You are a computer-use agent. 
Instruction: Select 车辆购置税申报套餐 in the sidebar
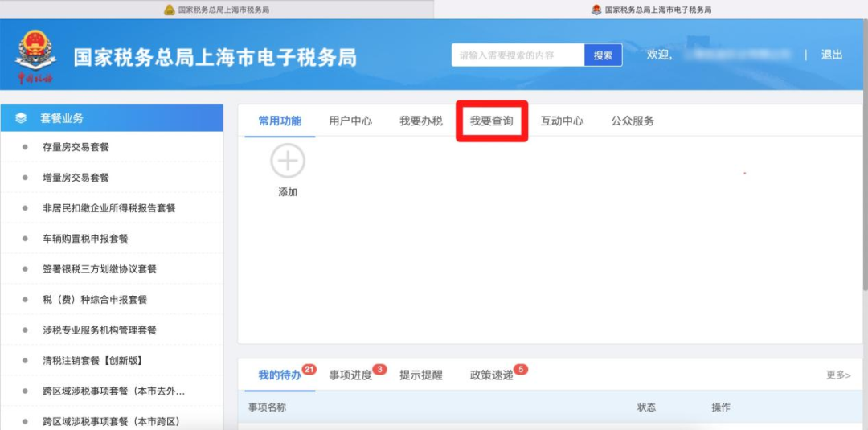pos(85,239)
